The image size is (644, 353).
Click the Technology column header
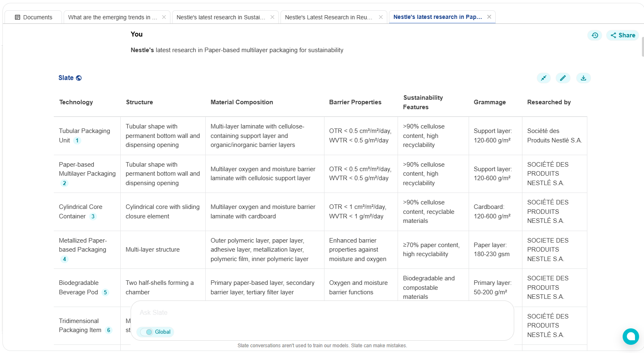click(76, 102)
